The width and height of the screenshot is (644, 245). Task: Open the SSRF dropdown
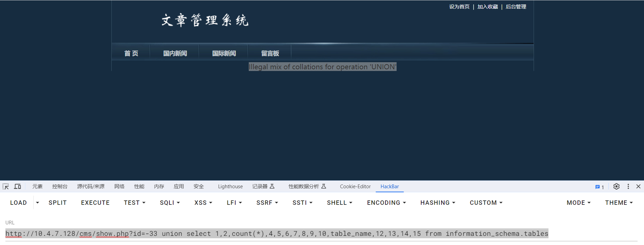[x=267, y=203]
